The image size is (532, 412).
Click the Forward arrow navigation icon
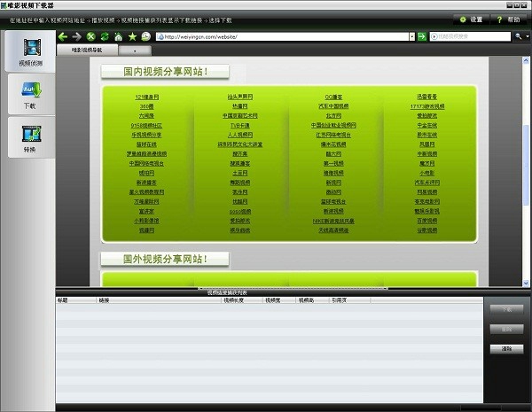[77, 37]
